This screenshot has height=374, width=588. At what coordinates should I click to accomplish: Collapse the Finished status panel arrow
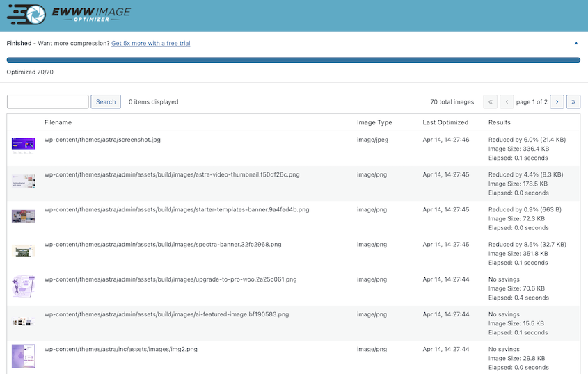(x=576, y=44)
